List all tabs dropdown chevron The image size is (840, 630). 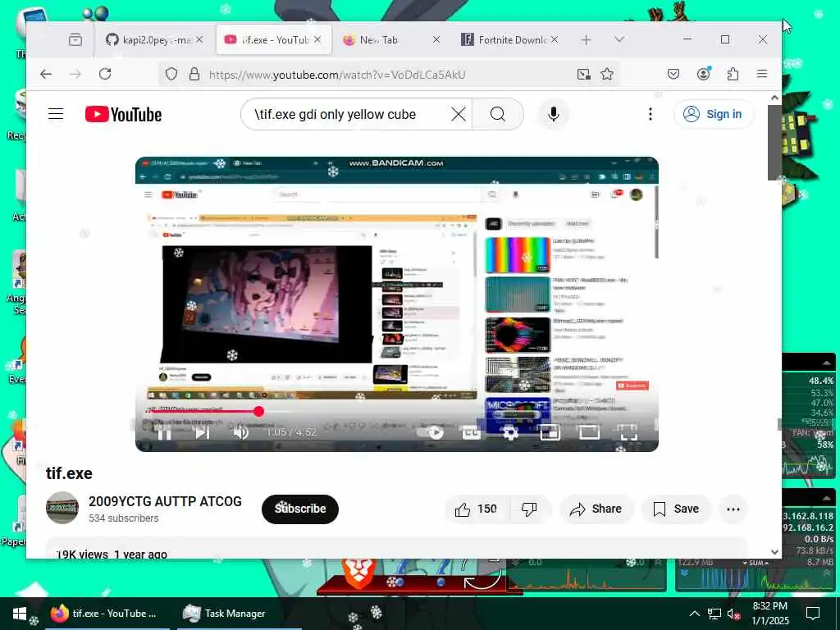[619, 39]
